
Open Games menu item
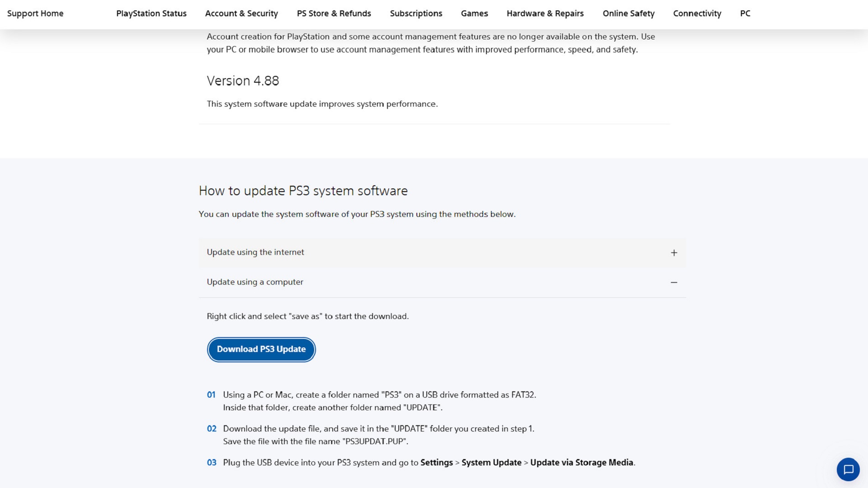[x=474, y=14]
